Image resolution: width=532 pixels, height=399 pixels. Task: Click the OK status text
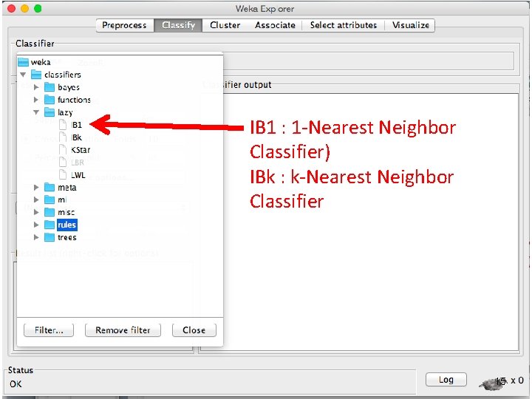(16, 384)
